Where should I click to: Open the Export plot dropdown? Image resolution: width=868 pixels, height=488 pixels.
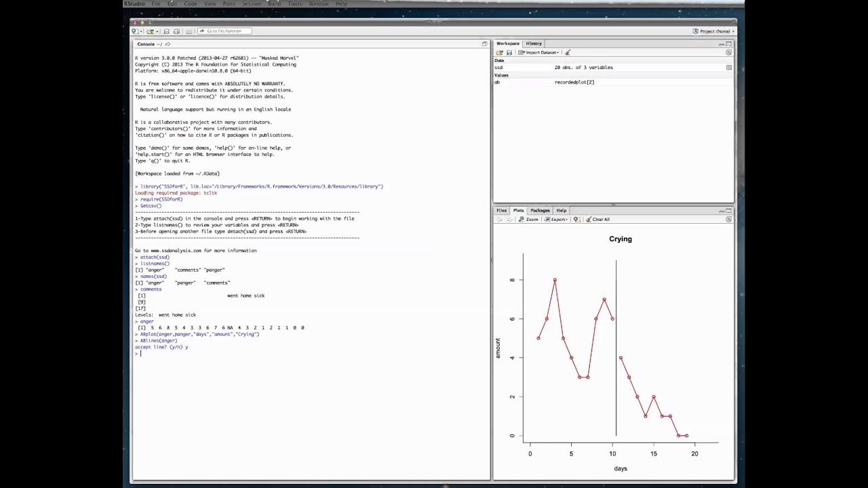(557, 220)
